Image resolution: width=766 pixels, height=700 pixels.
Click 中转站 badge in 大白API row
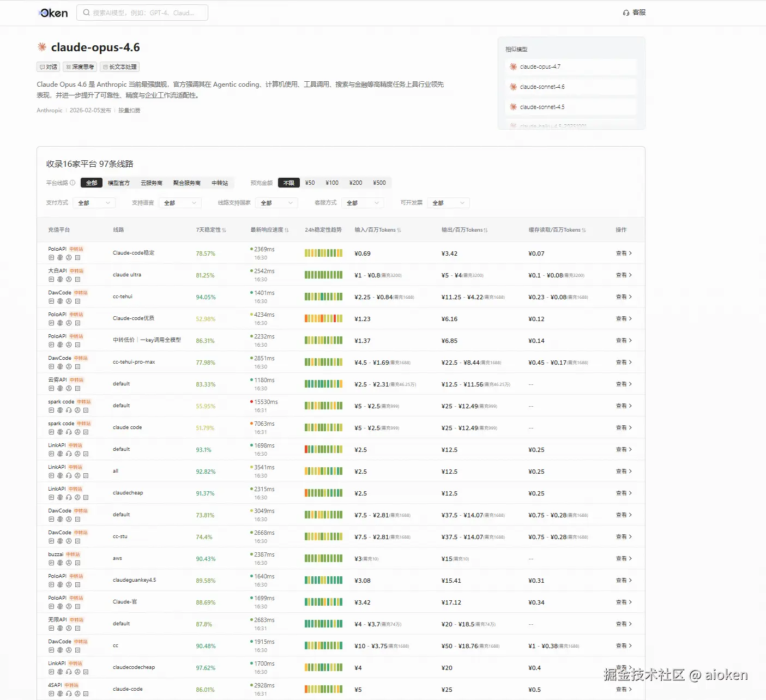click(x=77, y=271)
